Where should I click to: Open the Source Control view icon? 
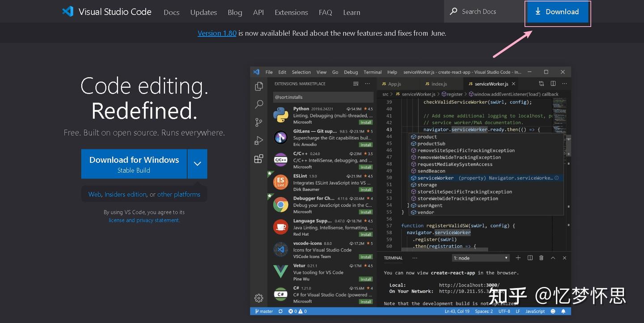tap(258, 122)
